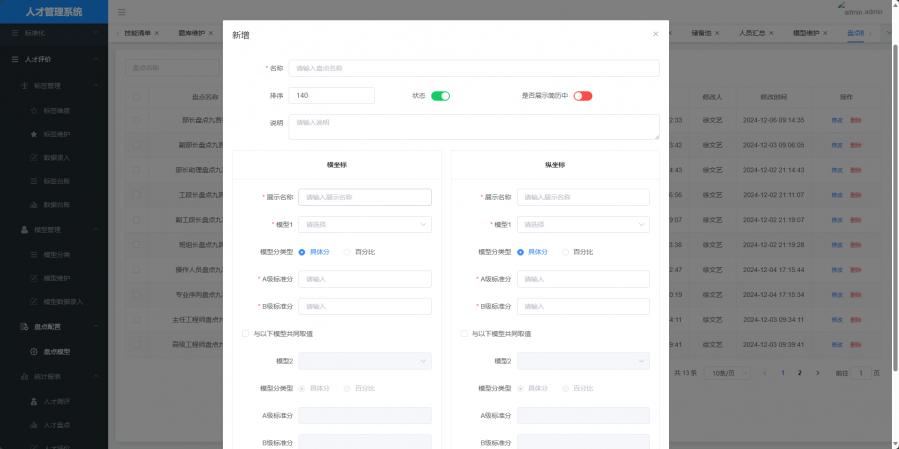Image resolution: width=899 pixels, height=449 pixels.
Task: Select 百分比 radio under 纵坐标 模型1
Action: (x=565, y=252)
